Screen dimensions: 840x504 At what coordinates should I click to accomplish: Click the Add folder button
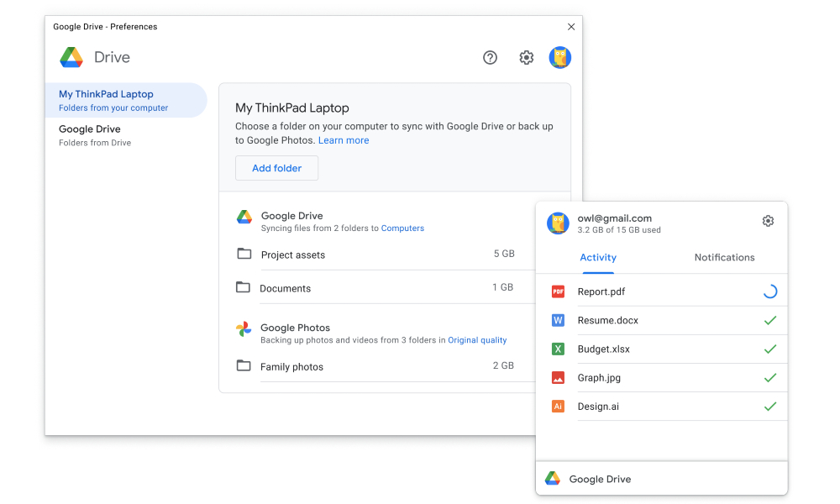(276, 168)
